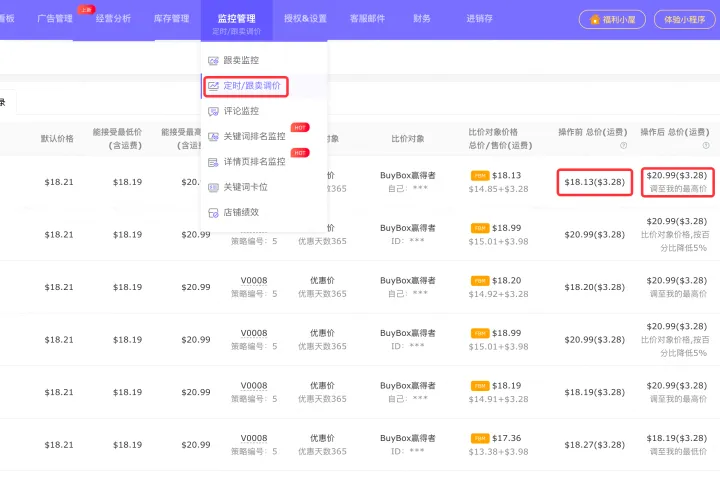Click FBM badge beside $18.13
Screen dimensions: 720x479
pyautogui.click(x=480, y=176)
